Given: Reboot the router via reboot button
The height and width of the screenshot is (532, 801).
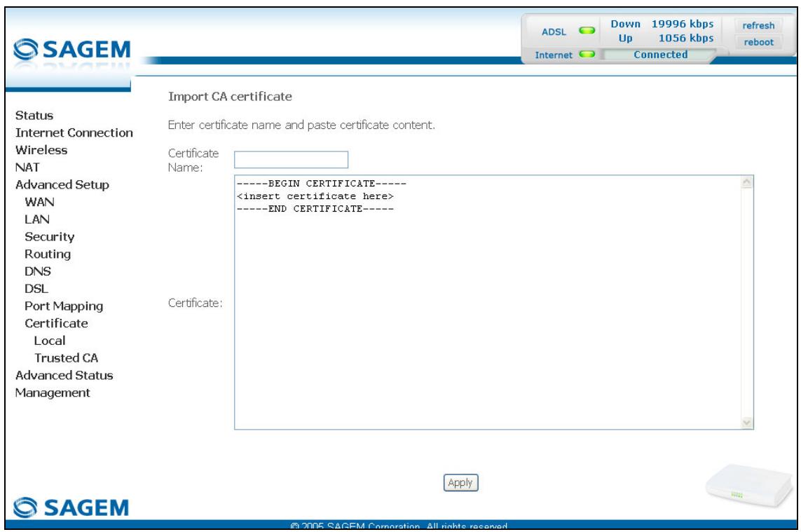Looking at the screenshot, I should coord(758,42).
